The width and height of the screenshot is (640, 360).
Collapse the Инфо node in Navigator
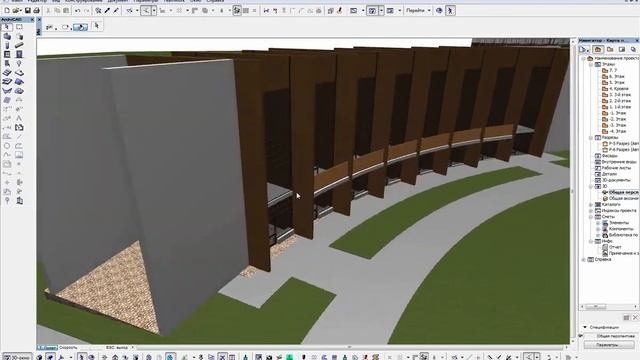[591, 242]
